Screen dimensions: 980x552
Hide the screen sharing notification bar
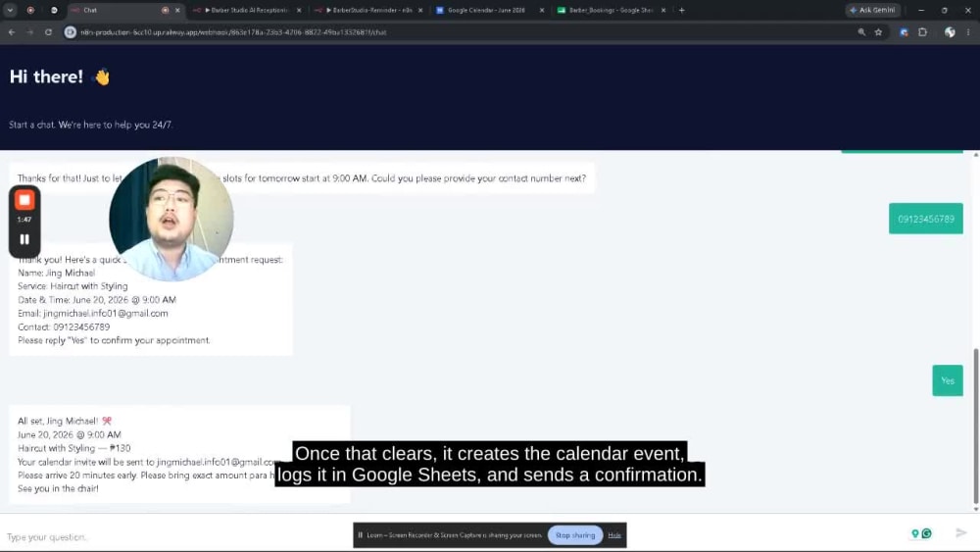tap(614, 535)
